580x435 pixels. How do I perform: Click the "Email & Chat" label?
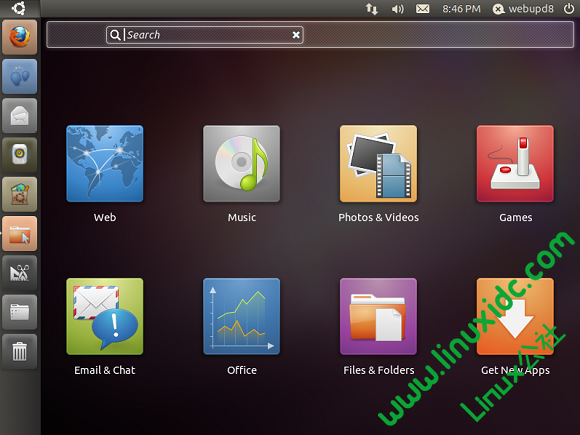(105, 370)
